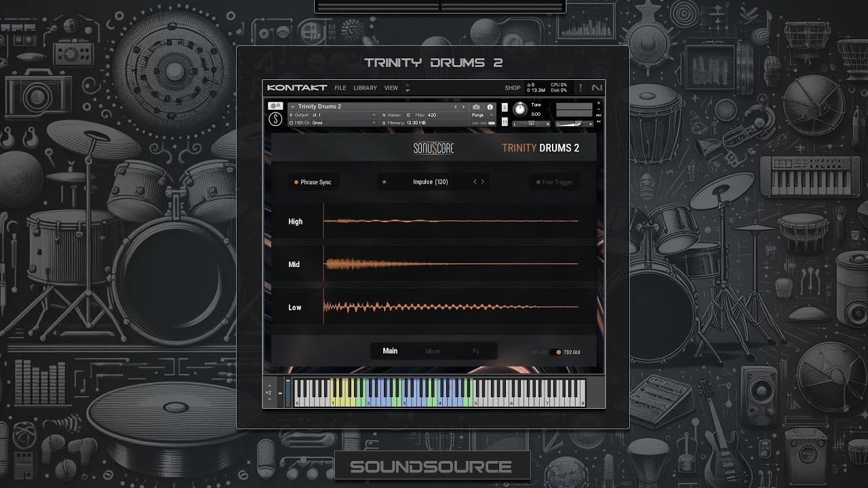Select the Mid waveform row label
The image size is (868, 488).
coord(294,264)
